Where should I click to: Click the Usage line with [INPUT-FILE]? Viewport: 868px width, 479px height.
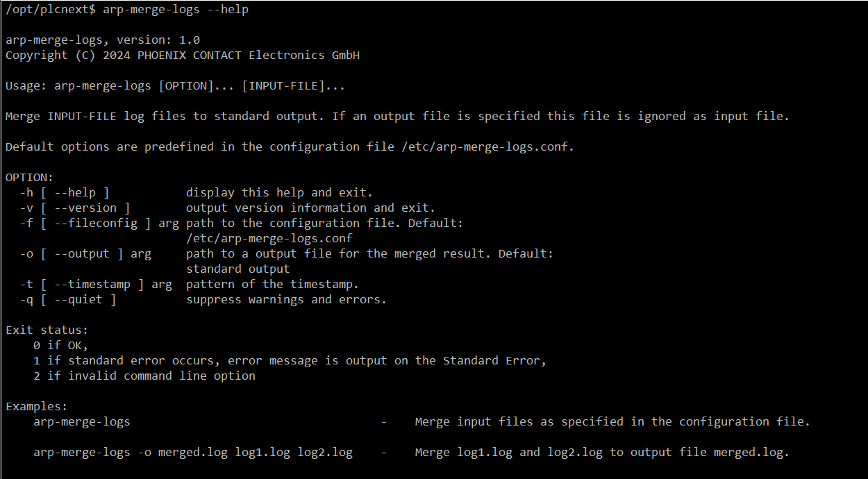coord(176,86)
